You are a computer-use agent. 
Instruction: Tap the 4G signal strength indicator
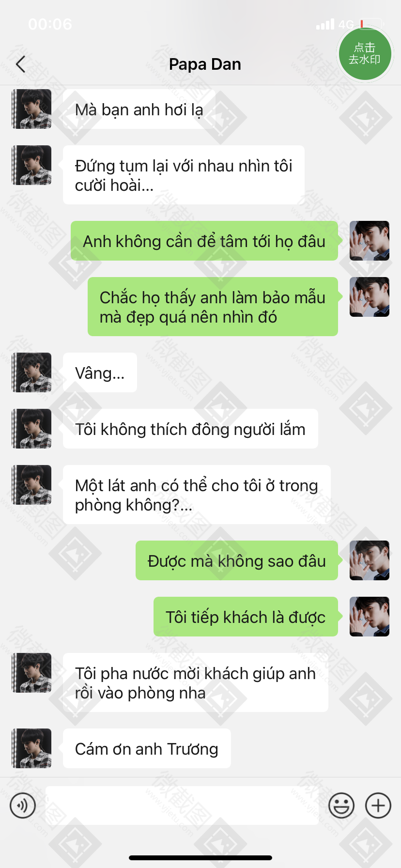coord(335,24)
